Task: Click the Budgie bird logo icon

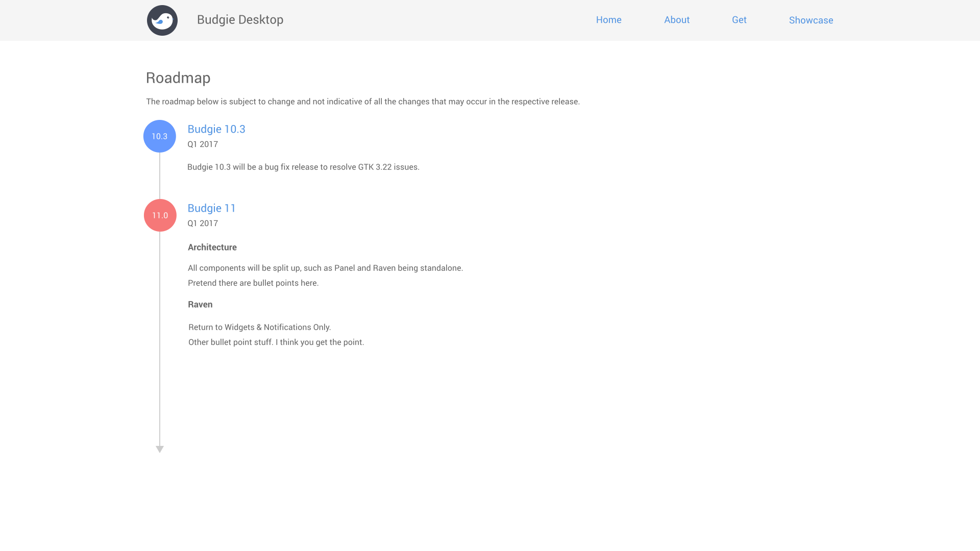Action: [x=162, y=20]
